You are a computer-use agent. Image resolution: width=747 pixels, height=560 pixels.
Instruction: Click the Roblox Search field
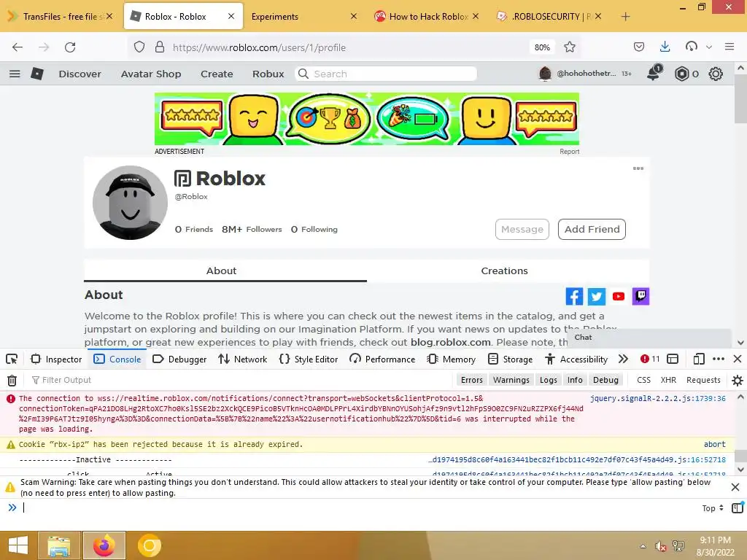pos(386,74)
